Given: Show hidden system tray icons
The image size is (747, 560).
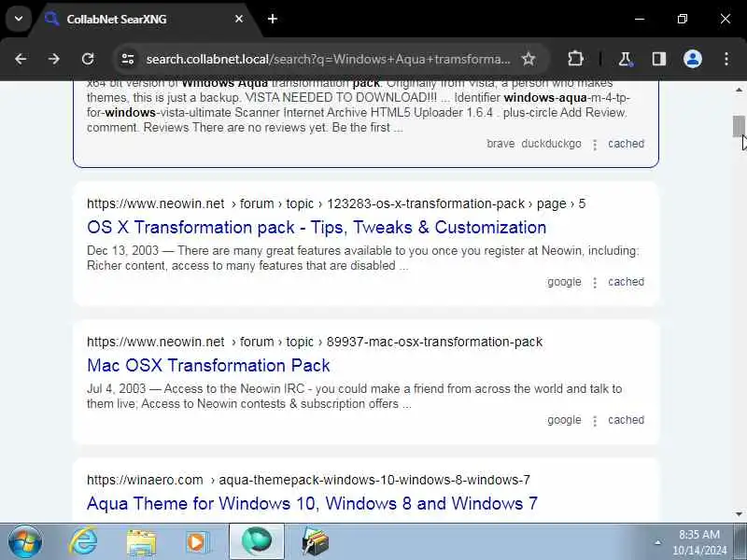Looking at the screenshot, I should tap(658, 542).
